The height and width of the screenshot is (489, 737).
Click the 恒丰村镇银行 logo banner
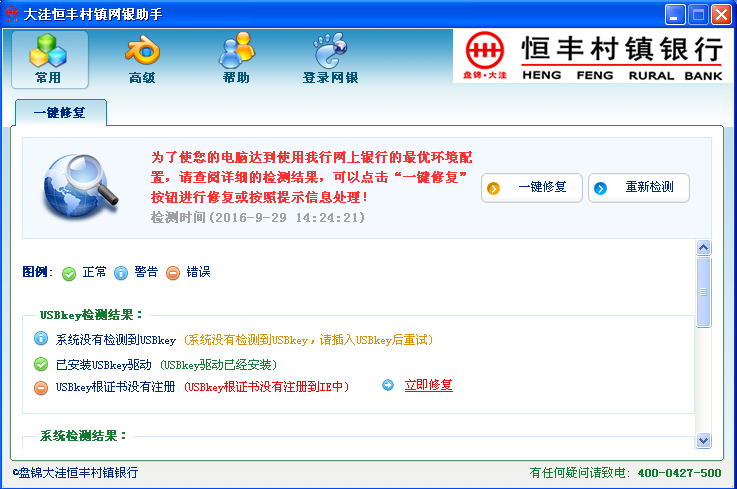coord(593,56)
